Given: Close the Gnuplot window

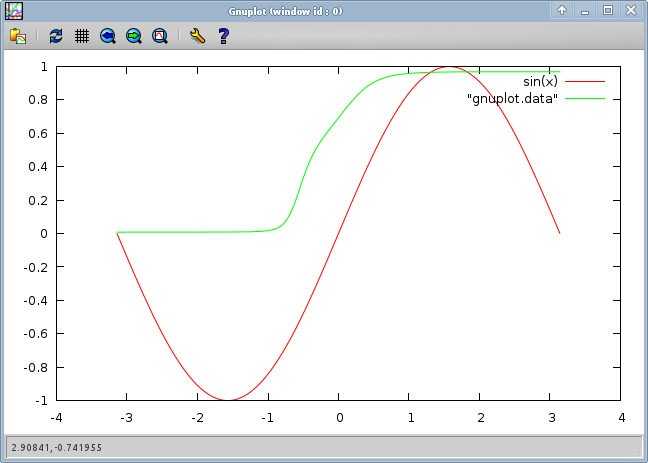Looking at the screenshot, I should pos(629,11).
